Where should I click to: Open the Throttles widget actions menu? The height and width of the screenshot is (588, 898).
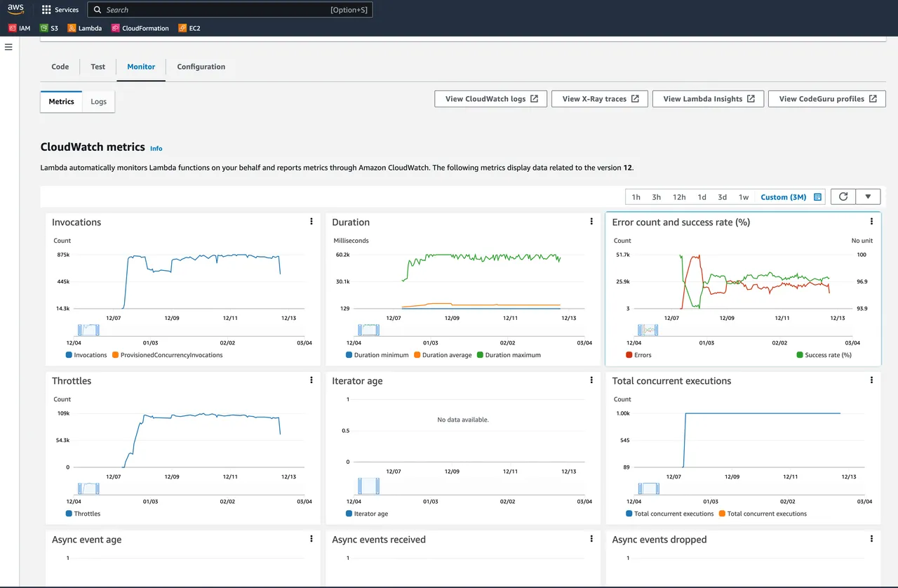[311, 380]
